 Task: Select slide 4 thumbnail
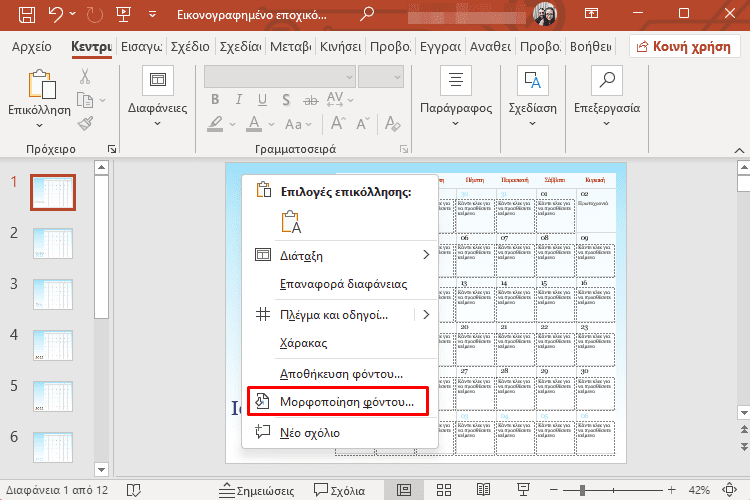click(53, 345)
